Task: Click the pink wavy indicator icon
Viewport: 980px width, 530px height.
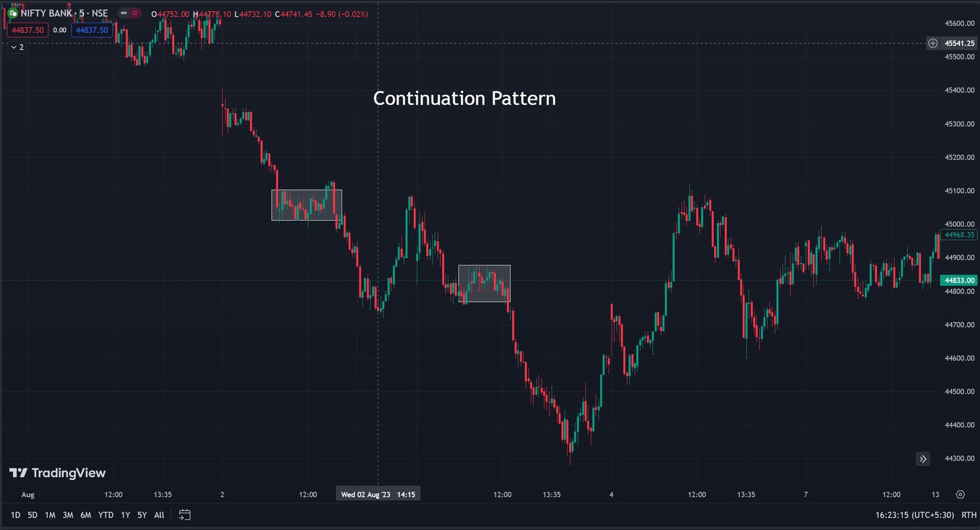Action: pos(135,13)
